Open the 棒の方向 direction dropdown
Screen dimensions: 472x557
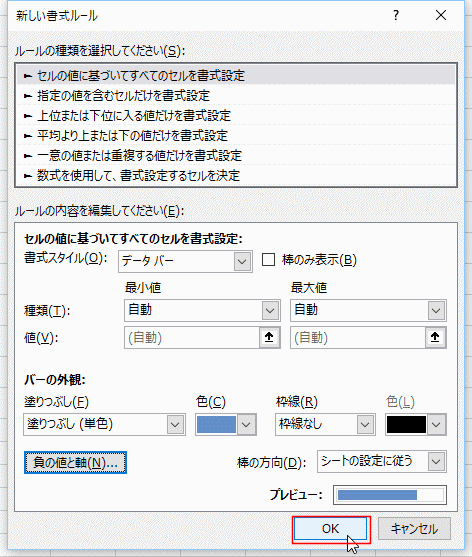[382, 461]
